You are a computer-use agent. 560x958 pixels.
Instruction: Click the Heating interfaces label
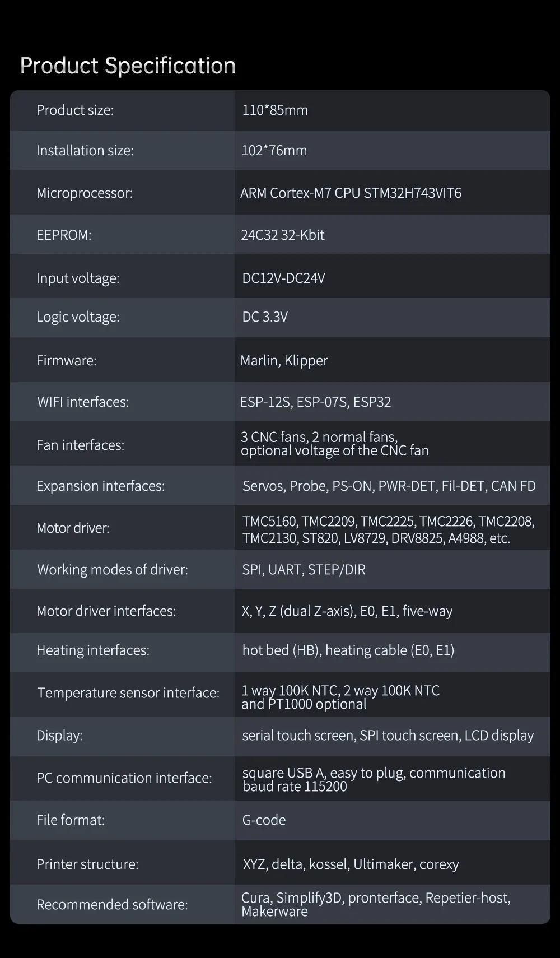click(93, 650)
